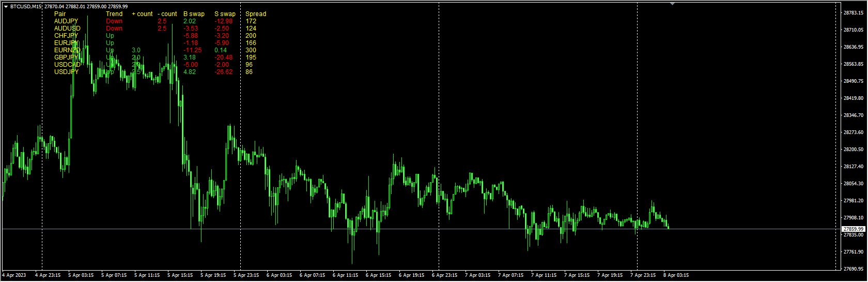Click the GBPJPY pair row label
Viewport: 868px width, 282px height.
(66, 57)
